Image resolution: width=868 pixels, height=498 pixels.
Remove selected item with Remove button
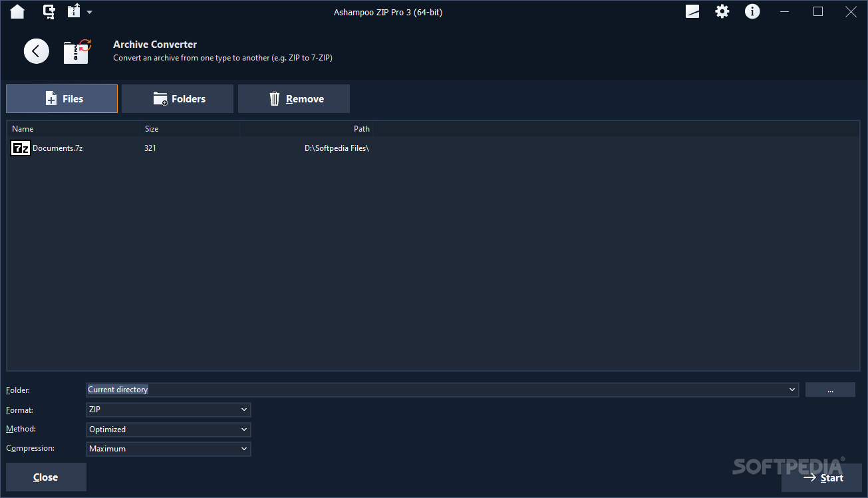coord(294,98)
